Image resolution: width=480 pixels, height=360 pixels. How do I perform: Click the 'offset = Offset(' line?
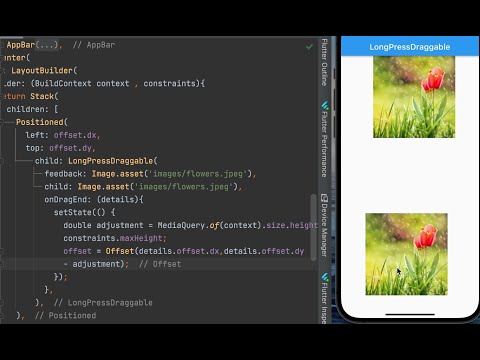point(184,251)
